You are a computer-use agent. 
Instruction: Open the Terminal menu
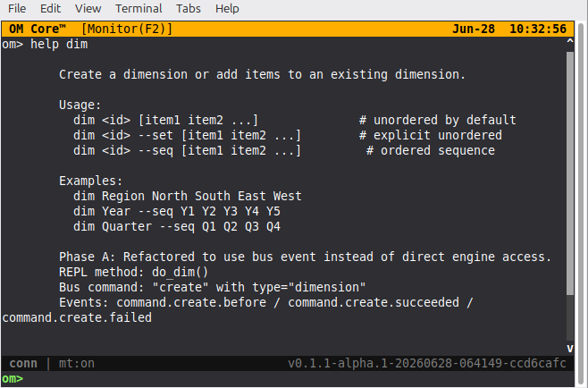point(139,8)
